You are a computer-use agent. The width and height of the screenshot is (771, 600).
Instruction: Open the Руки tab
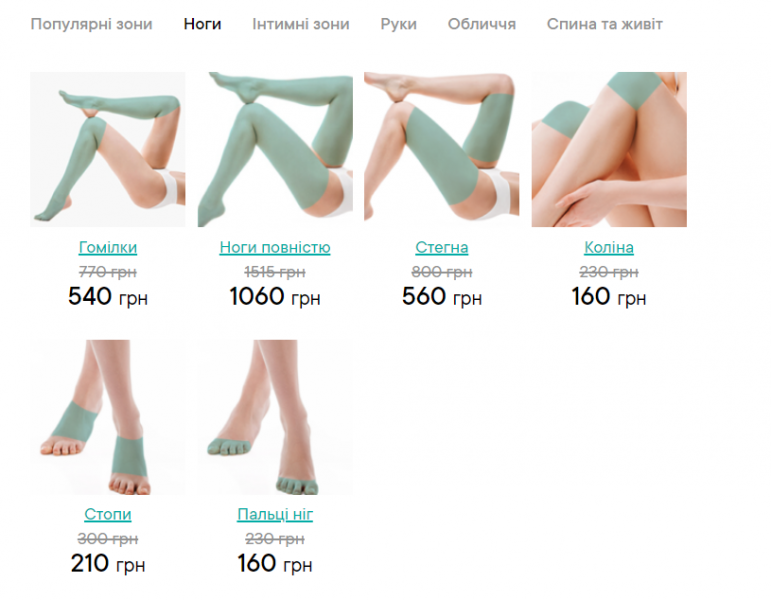[x=399, y=24]
